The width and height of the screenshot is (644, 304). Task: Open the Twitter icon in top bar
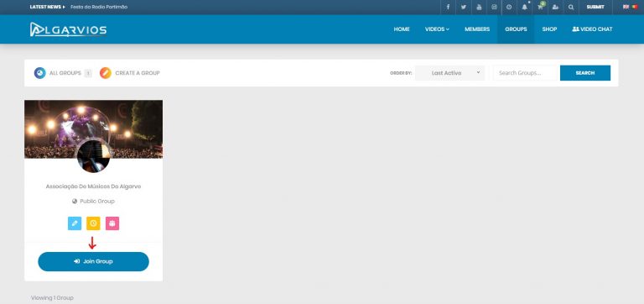pyautogui.click(x=463, y=7)
